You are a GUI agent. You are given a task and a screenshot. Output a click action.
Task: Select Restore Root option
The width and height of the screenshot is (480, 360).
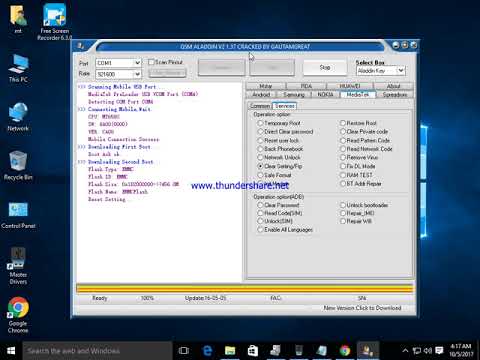click(x=343, y=123)
